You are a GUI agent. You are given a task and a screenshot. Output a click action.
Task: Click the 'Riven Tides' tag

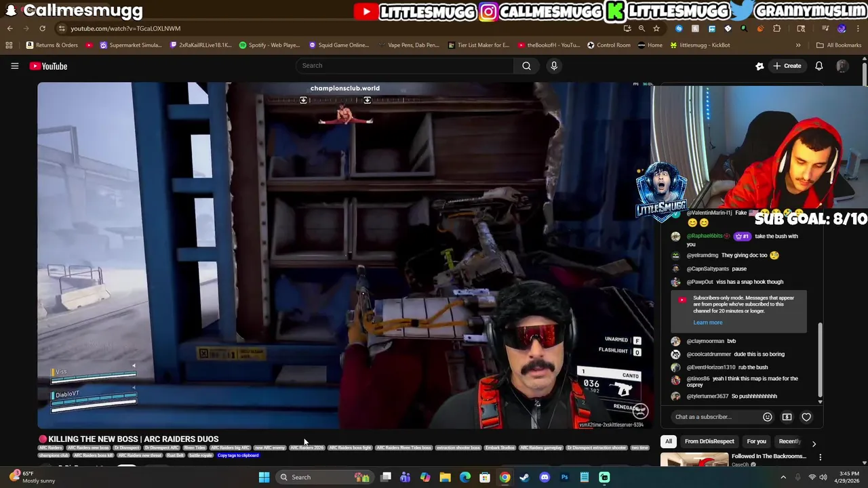click(x=195, y=448)
